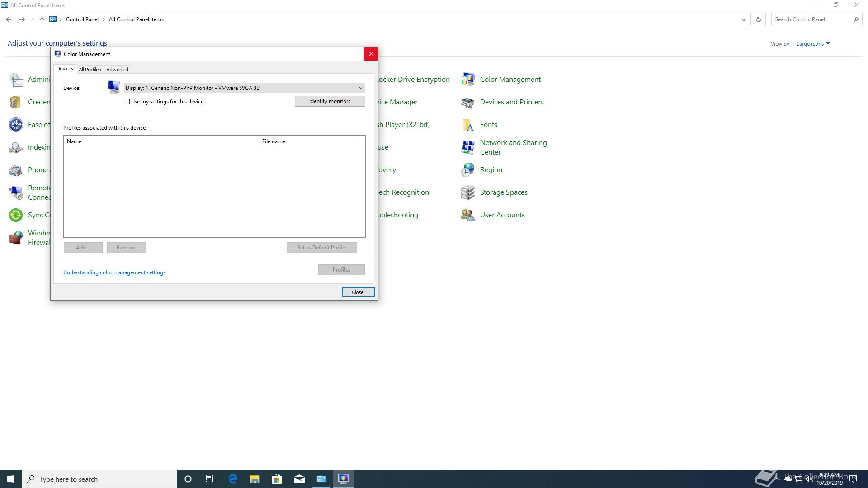Open Devices and Printers icon

(467, 102)
